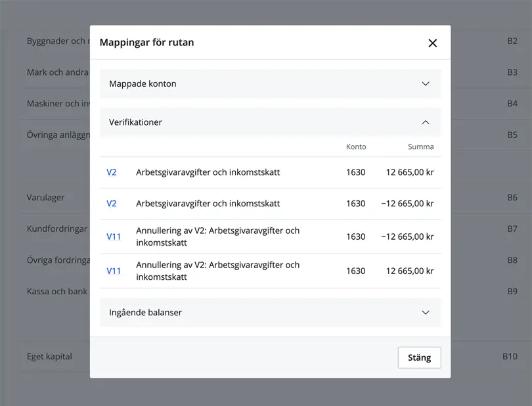Close the dialog using the X icon
The image size is (532, 406).
[x=432, y=43]
